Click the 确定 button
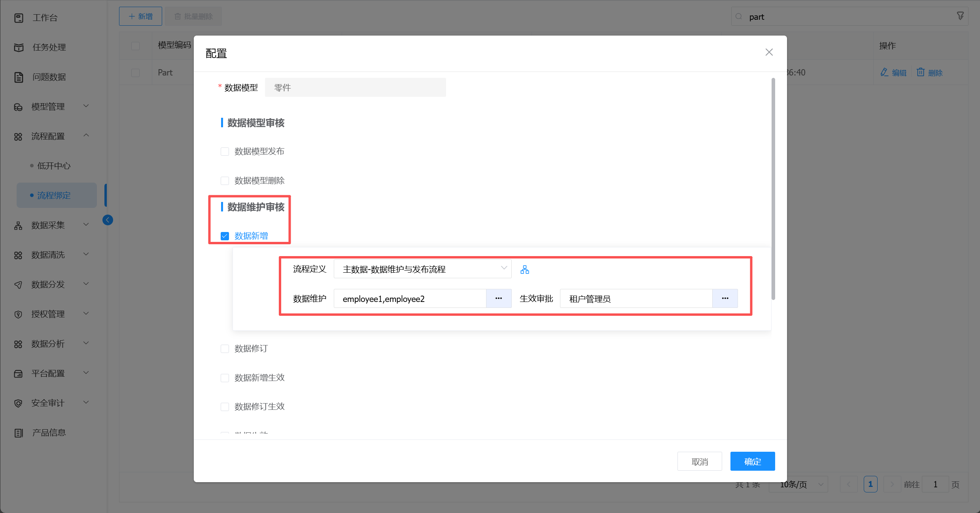Image resolution: width=980 pixels, height=513 pixels. coord(752,461)
